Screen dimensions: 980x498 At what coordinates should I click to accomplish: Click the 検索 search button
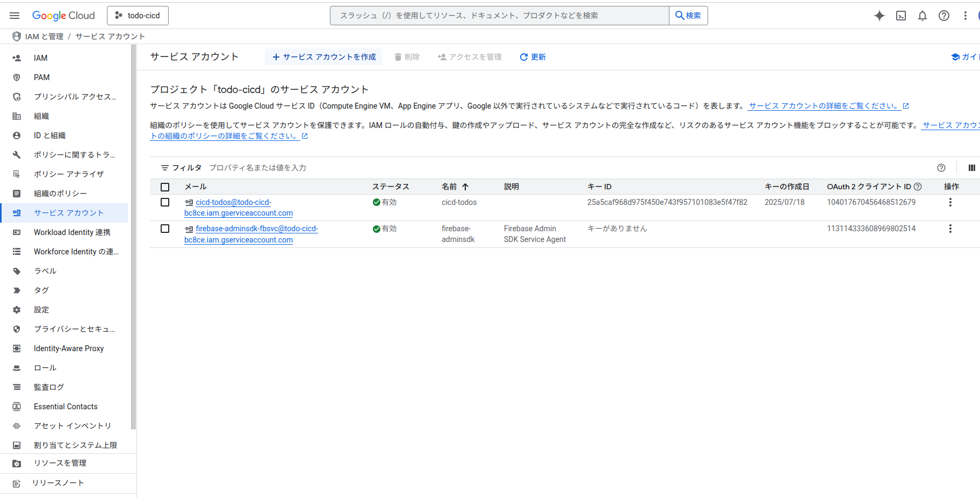click(x=688, y=16)
